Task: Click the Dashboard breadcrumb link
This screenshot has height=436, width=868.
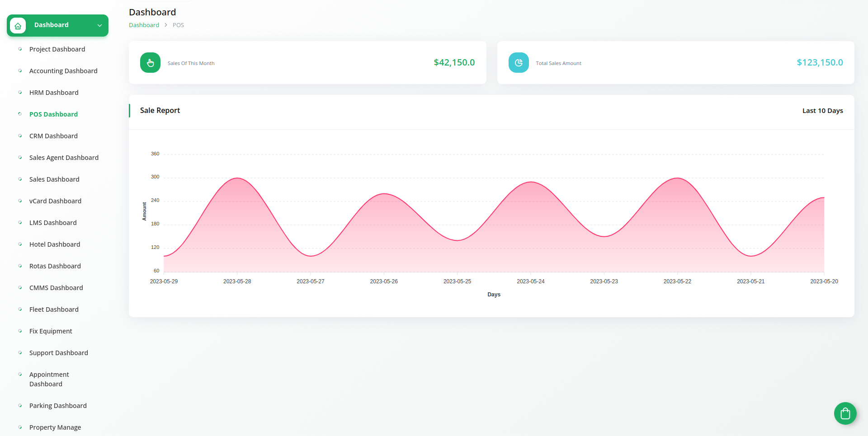Action: (x=144, y=25)
